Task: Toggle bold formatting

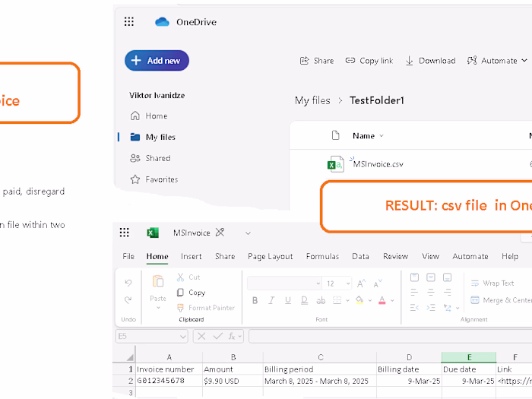Action: click(255, 301)
